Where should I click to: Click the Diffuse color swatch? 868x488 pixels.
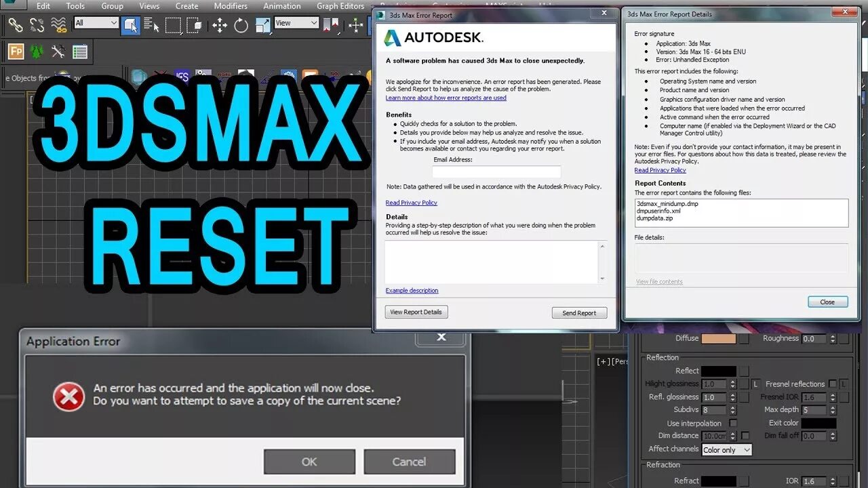tap(718, 339)
